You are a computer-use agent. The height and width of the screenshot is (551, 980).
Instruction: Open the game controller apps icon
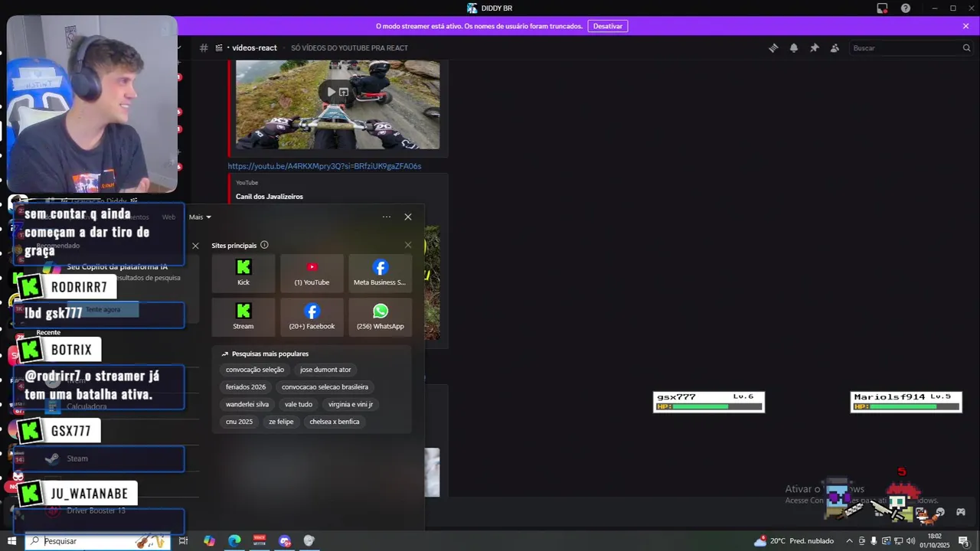point(961,513)
